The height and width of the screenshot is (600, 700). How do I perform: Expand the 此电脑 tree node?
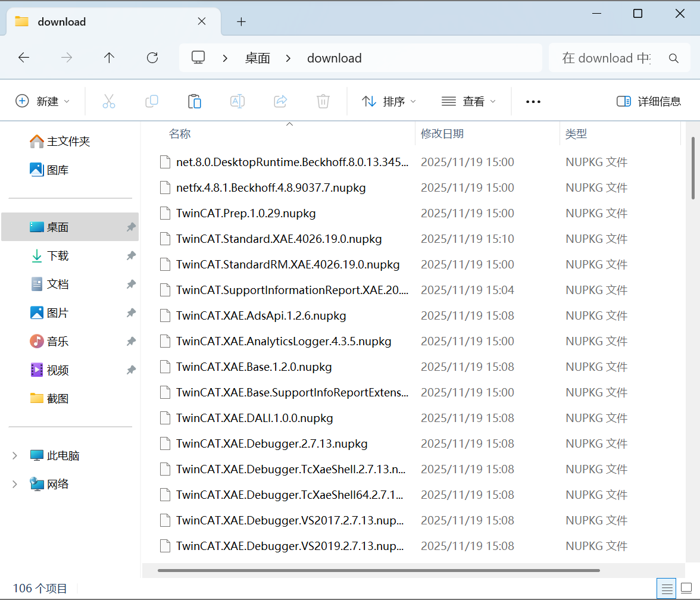(x=15, y=456)
